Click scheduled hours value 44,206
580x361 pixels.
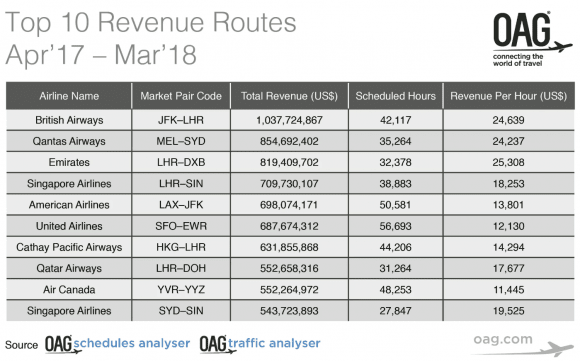(x=395, y=247)
